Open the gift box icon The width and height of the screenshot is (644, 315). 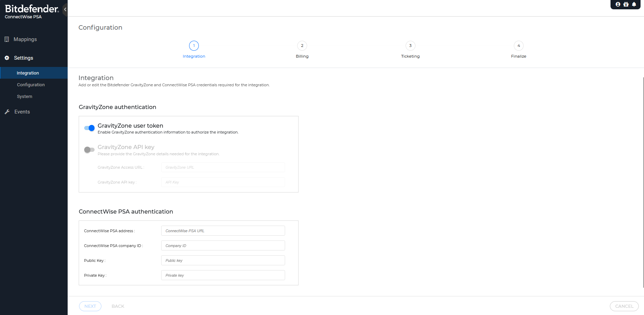pos(626,4)
